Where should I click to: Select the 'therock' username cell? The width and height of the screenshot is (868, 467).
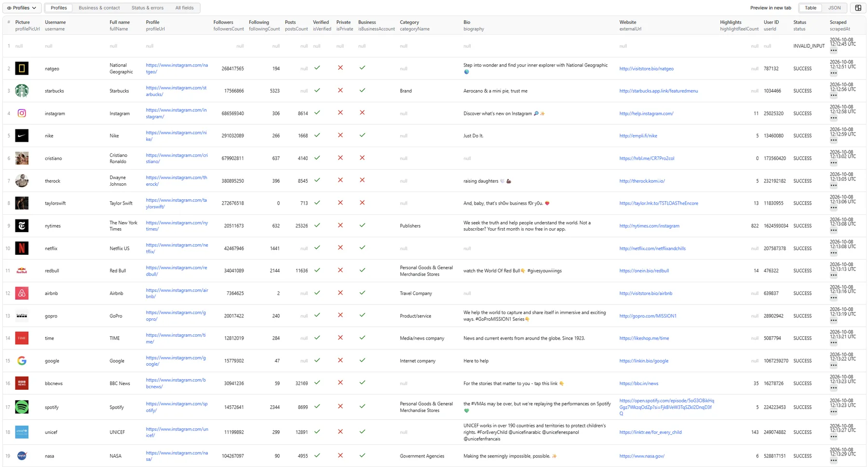[x=53, y=181]
